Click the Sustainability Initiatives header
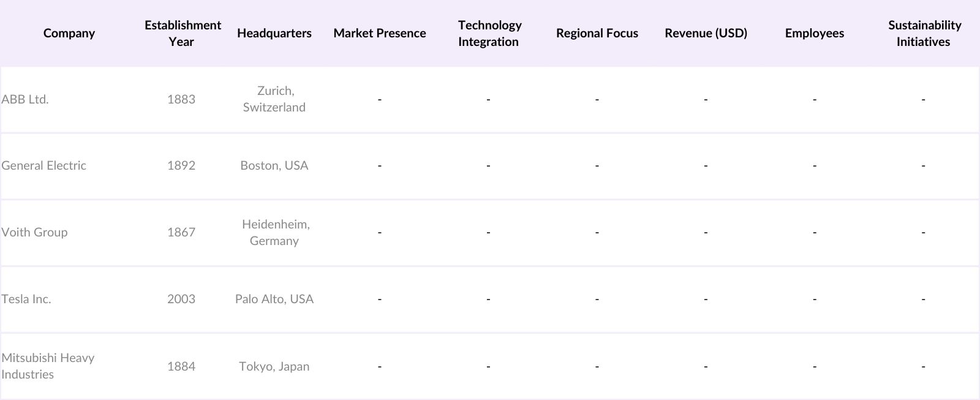 924,33
